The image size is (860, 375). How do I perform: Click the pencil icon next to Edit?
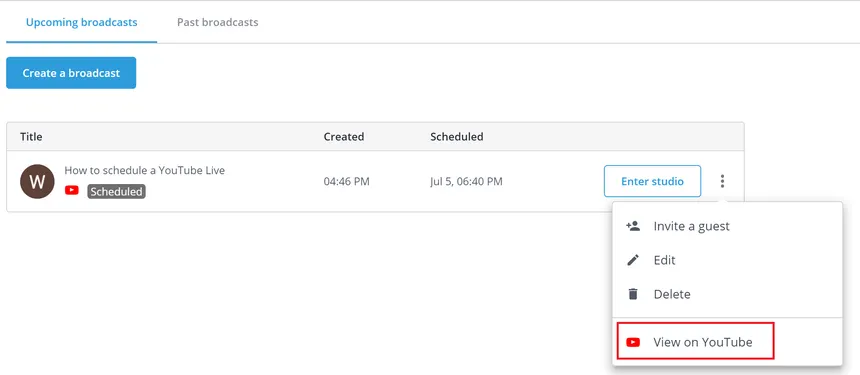(x=633, y=260)
